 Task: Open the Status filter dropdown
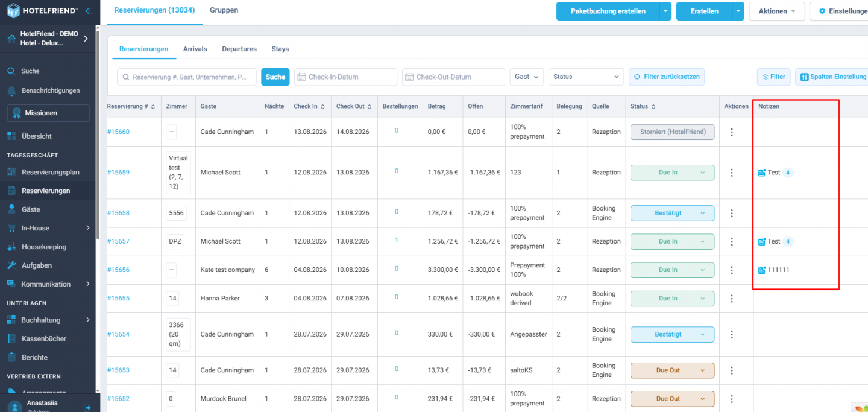(x=586, y=77)
